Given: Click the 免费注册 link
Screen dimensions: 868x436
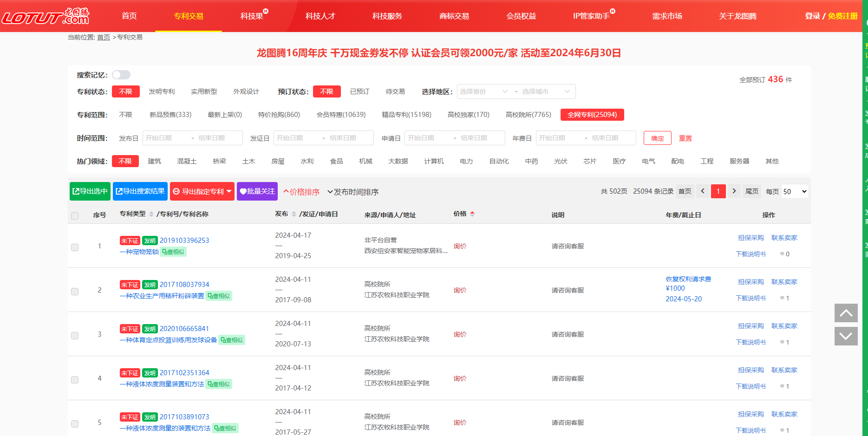Looking at the screenshot, I should (842, 16).
